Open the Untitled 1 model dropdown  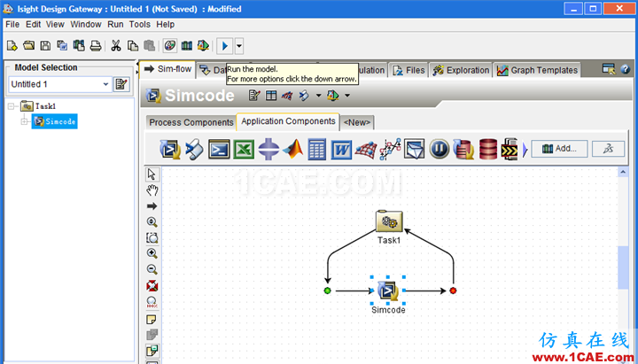pyautogui.click(x=105, y=84)
